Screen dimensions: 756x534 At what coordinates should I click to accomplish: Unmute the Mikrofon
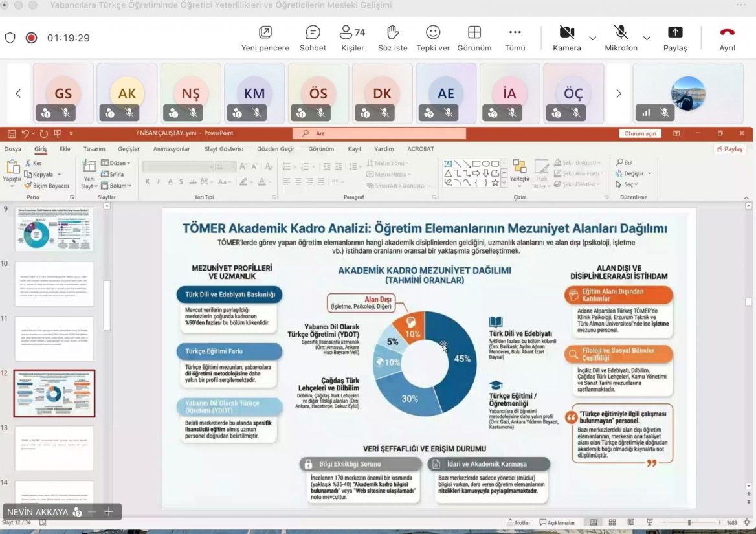(x=621, y=38)
